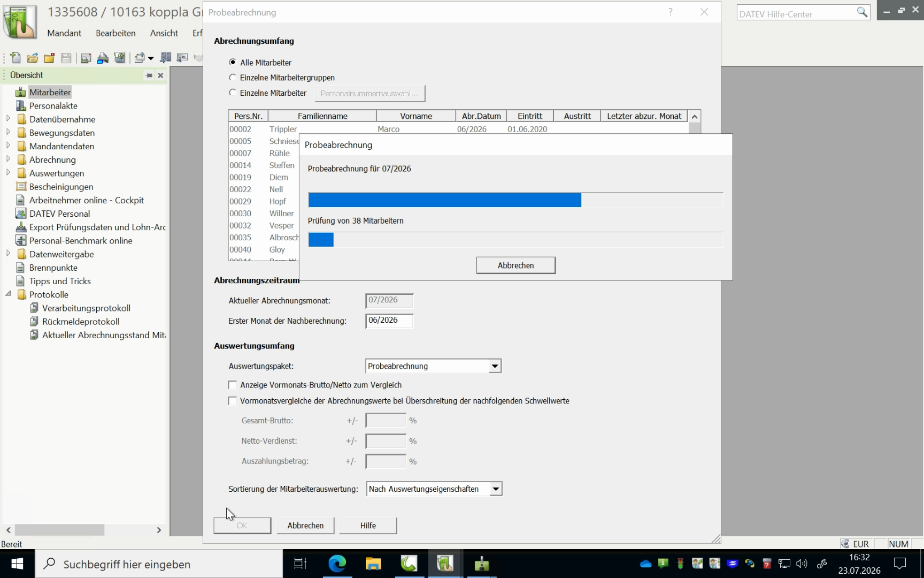Click the open folder toolbar icon

coord(33,58)
